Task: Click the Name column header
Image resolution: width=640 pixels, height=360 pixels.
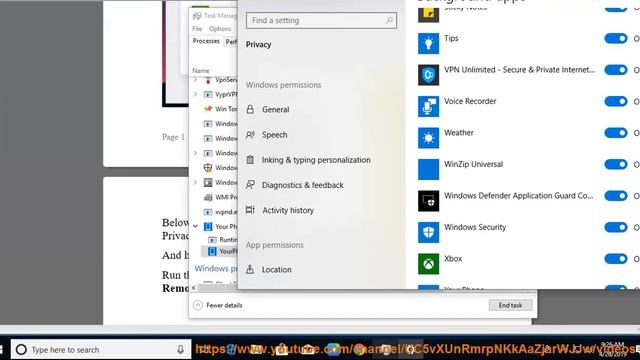Action: tap(201, 71)
